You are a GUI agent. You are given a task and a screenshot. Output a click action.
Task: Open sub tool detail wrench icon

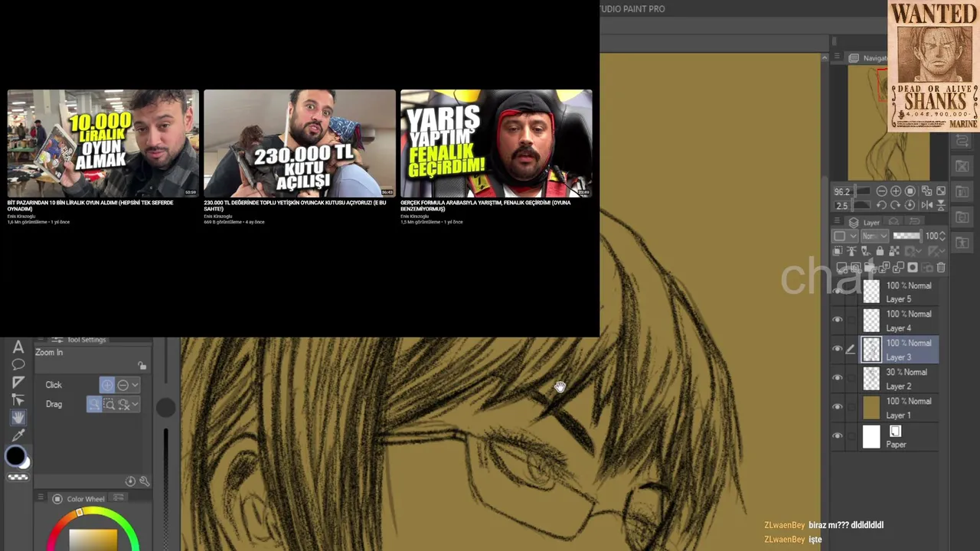tap(144, 481)
